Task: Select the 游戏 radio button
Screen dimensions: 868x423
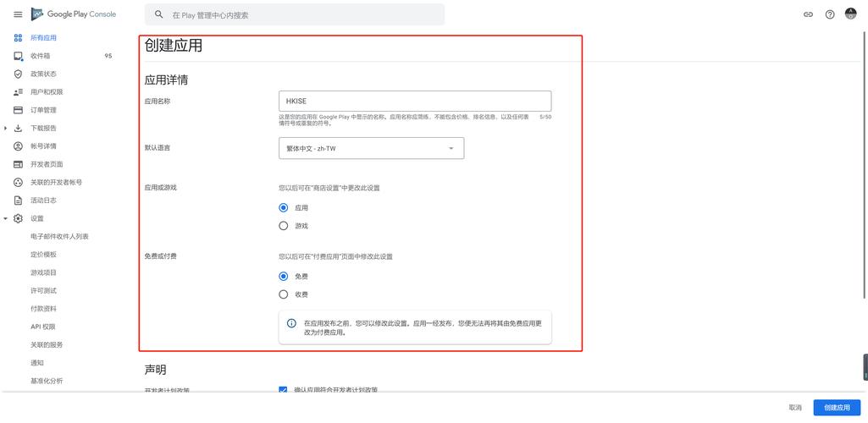Action: click(x=284, y=226)
